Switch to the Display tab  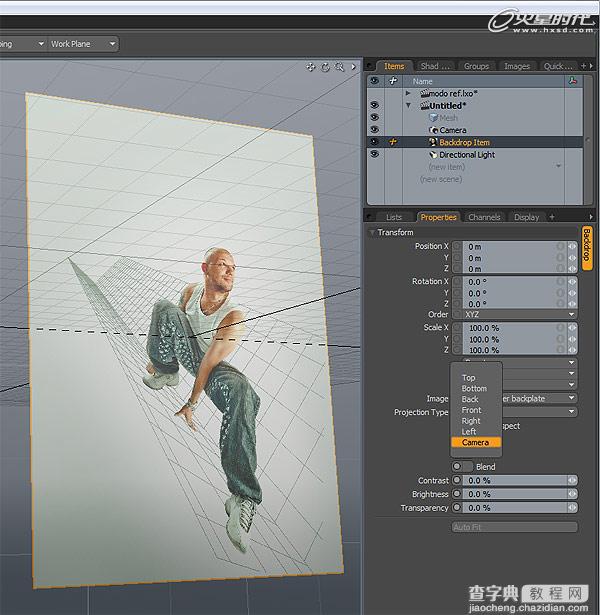click(x=527, y=217)
